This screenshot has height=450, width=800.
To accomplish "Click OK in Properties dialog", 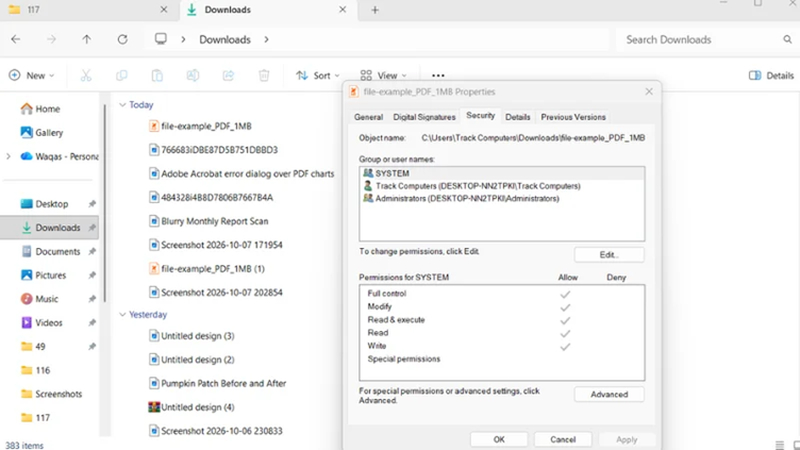I will pos(499,439).
